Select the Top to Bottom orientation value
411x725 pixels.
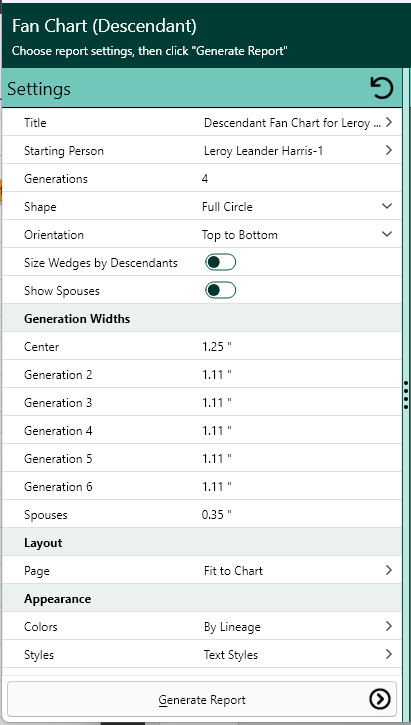pos(239,234)
